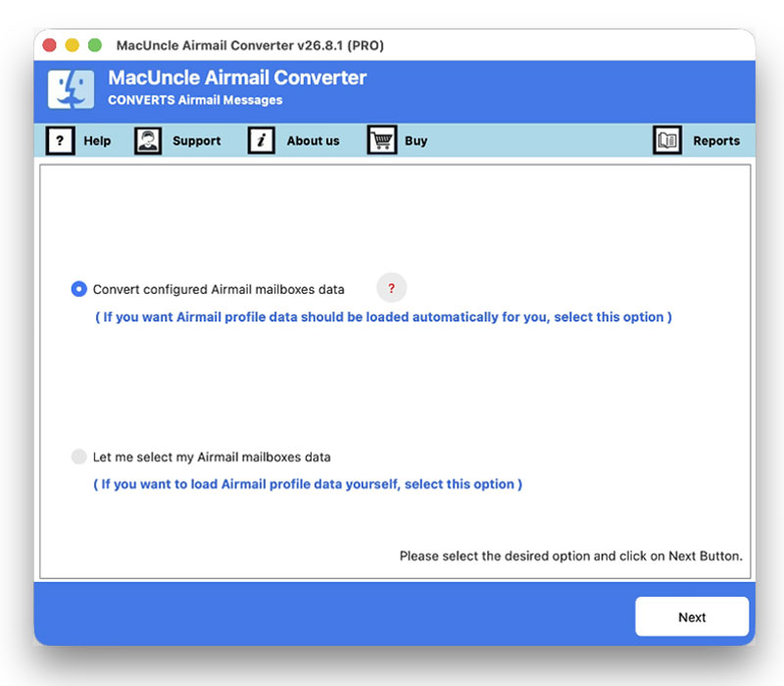Click the blue hint about loading profile yourself

(x=308, y=484)
